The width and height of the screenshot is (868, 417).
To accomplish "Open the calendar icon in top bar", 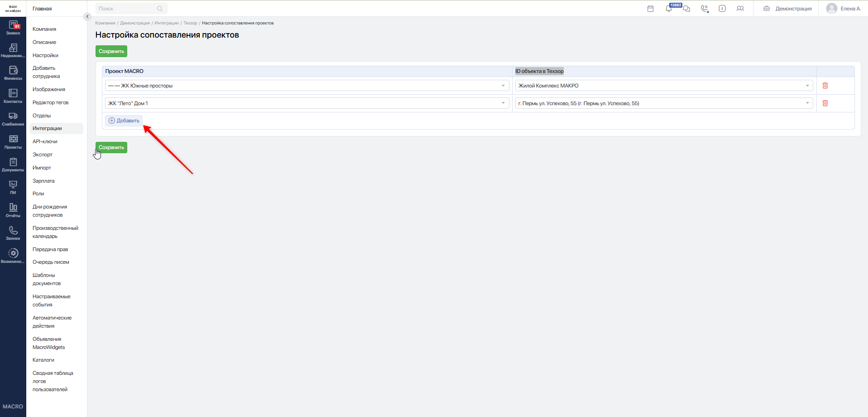I will (x=651, y=9).
